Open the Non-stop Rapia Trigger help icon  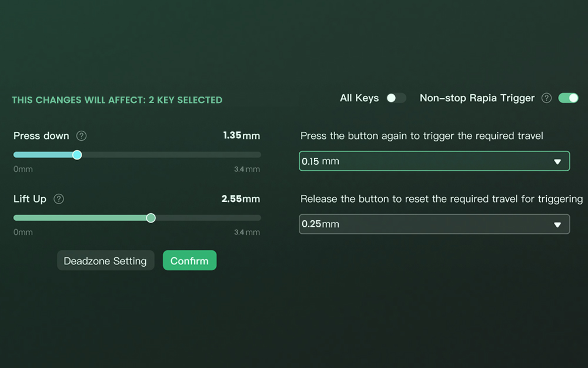click(547, 98)
